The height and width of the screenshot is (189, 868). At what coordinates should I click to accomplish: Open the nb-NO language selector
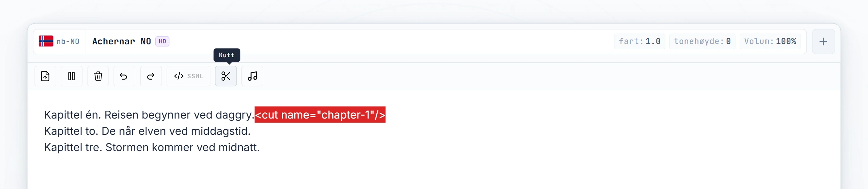[x=59, y=42]
